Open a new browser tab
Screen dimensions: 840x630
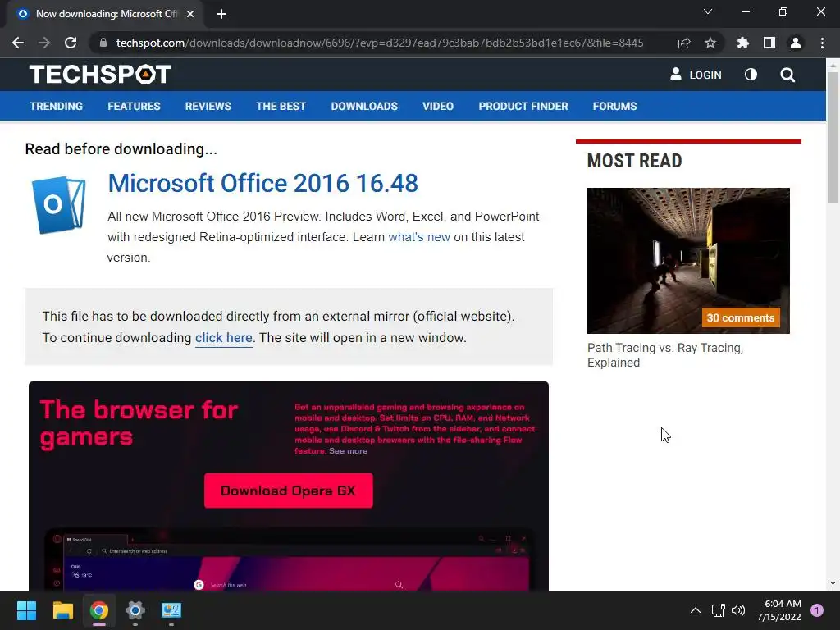pyautogui.click(x=221, y=14)
